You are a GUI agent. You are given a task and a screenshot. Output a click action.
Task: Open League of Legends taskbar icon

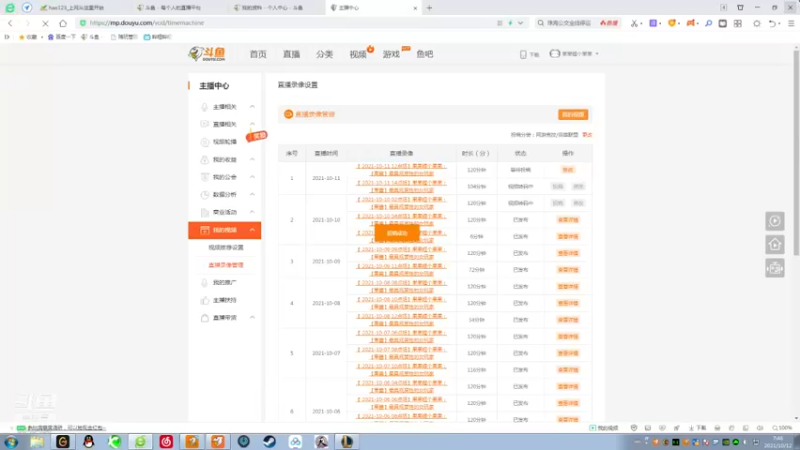pos(347,442)
